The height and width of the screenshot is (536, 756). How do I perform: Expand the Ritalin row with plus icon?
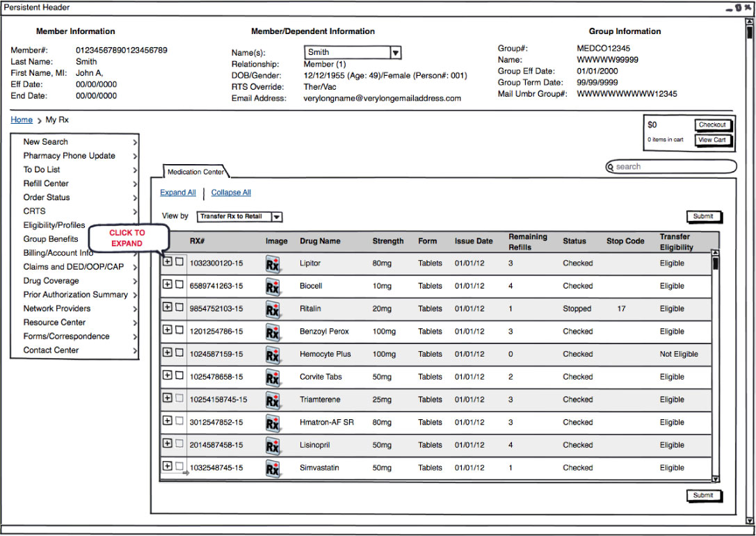pyautogui.click(x=168, y=307)
